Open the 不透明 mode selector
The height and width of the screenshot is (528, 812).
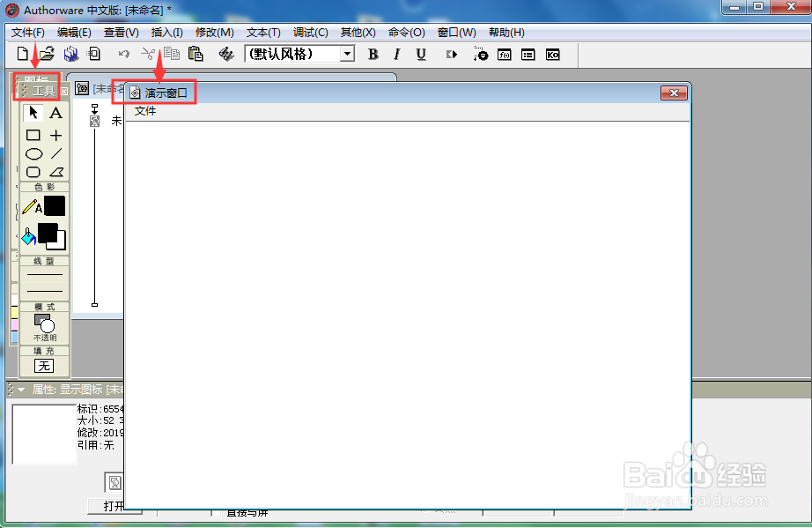tap(45, 328)
